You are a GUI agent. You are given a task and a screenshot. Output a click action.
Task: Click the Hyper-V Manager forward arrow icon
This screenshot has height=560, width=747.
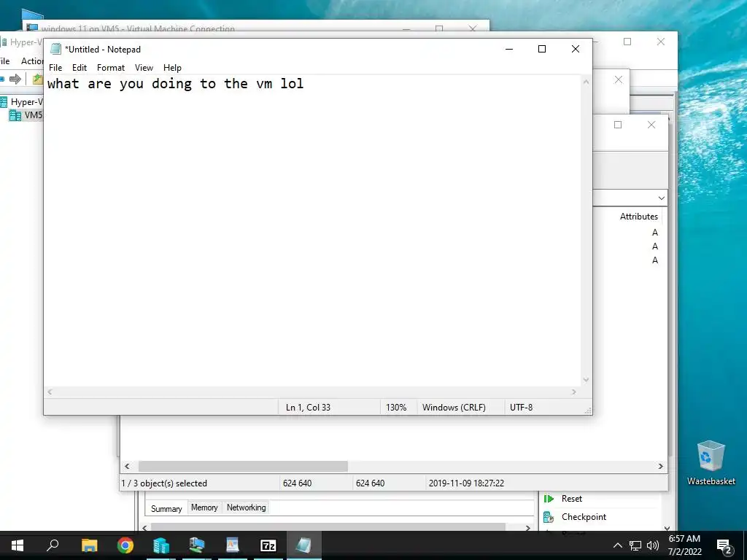tap(15, 79)
